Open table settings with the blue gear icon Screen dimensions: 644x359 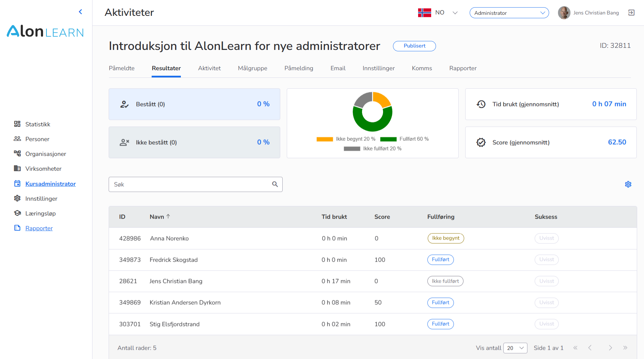tap(628, 184)
